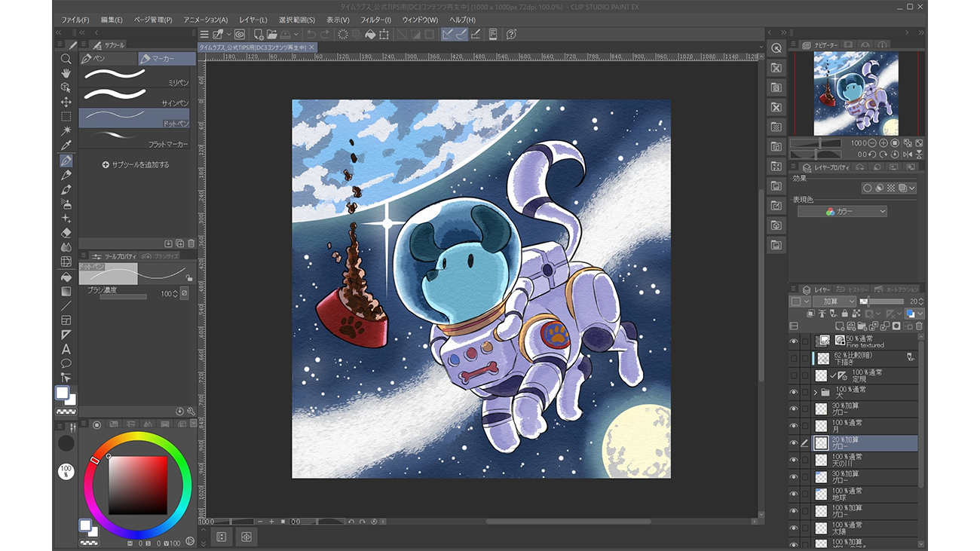Image resolution: width=980 pixels, height=551 pixels.
Task: Select the Fill bucket tool
Action: pyautogui.click(x=66, y=277)
